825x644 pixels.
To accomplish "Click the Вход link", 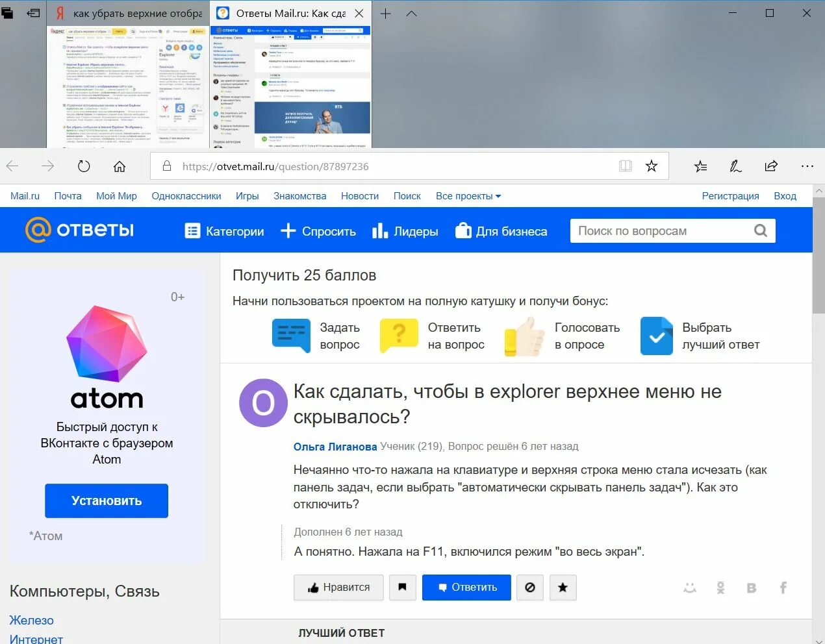I will tap(785, 196).
